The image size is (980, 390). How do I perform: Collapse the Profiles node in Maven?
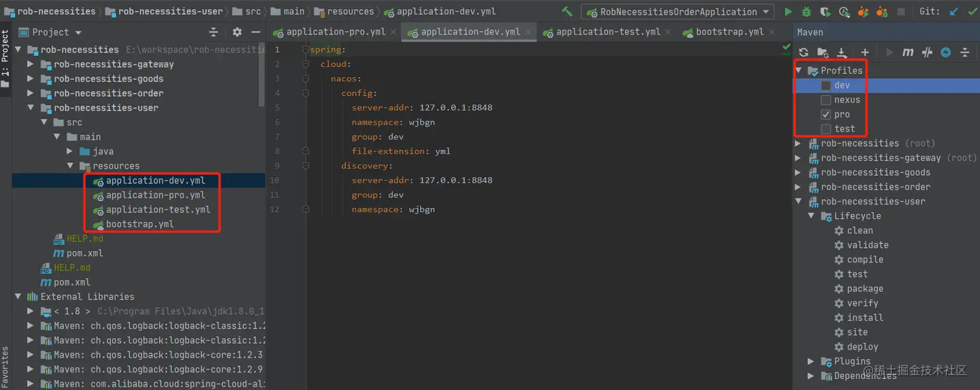point(799,71)
